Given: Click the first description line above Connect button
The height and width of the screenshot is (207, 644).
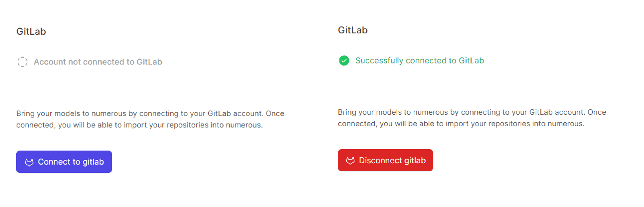Looking at the screenshot, I should coord(150,113).
